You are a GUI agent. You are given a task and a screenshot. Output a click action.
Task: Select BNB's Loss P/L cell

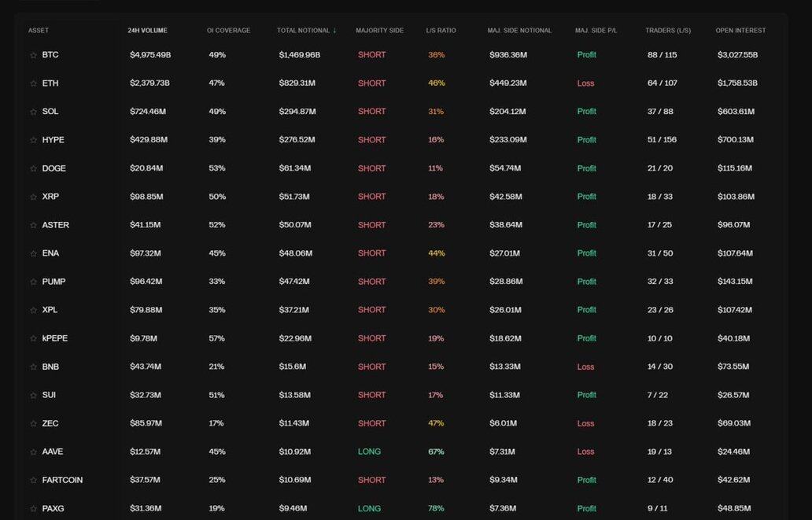point(585,367)
